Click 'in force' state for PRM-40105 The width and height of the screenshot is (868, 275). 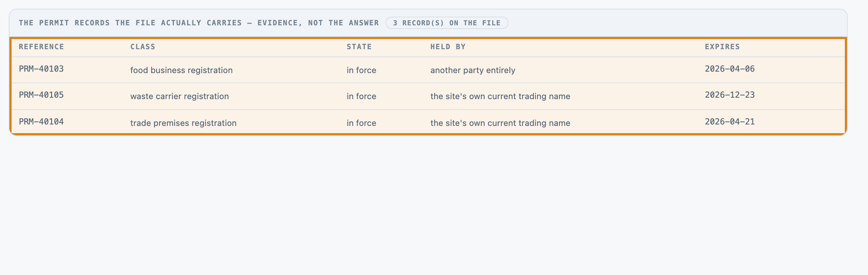tap(361, 96)
